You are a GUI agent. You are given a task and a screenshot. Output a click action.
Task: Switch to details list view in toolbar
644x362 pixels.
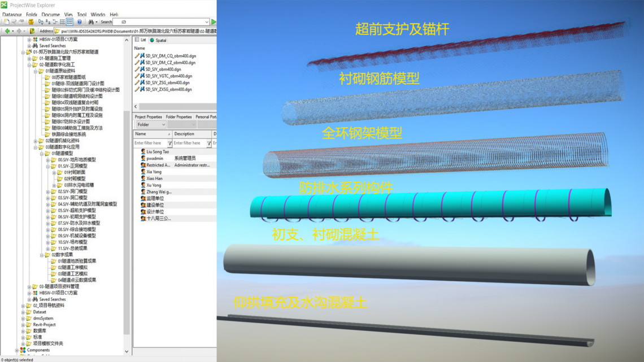(x=69, y=22)
